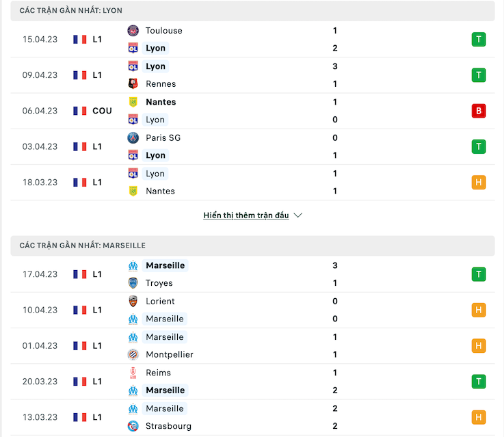
Task: Click the Nantes crest in cup match
Action: point(133,102)
